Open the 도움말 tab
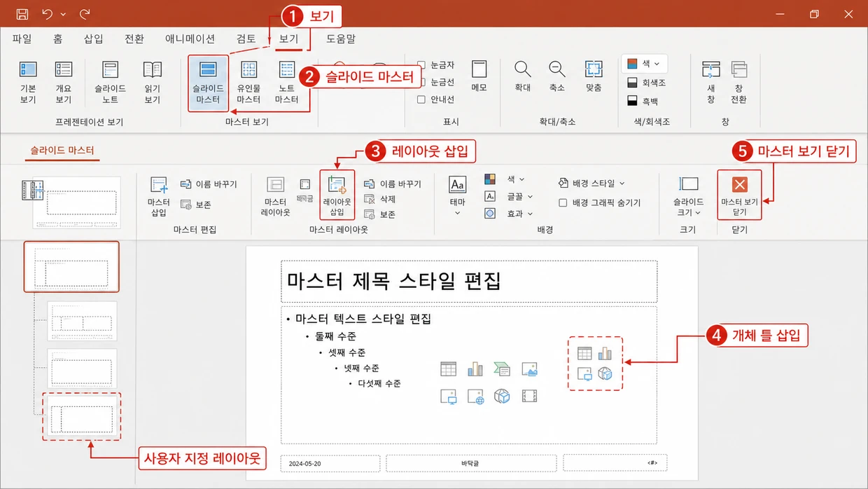Screen dimensions: 868x489 [x=341, y=39]
